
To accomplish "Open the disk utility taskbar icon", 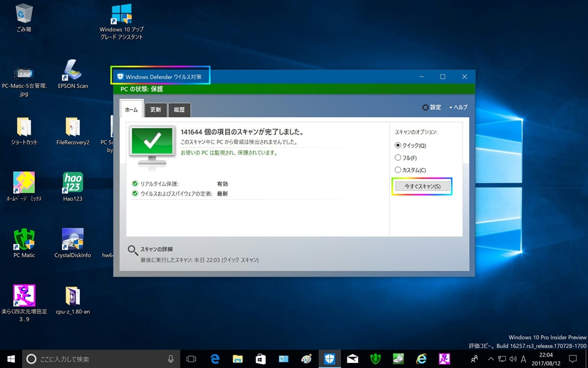I will click(x=399, y=359).
